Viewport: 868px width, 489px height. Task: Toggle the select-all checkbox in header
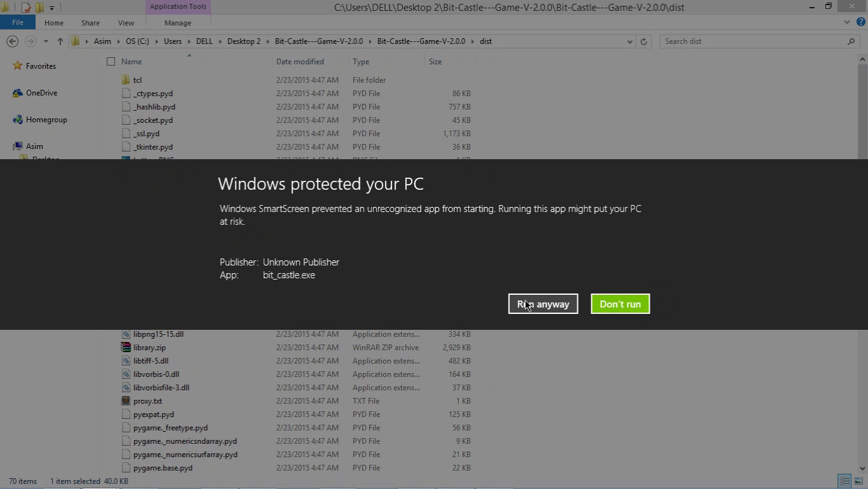coord(111,62)
